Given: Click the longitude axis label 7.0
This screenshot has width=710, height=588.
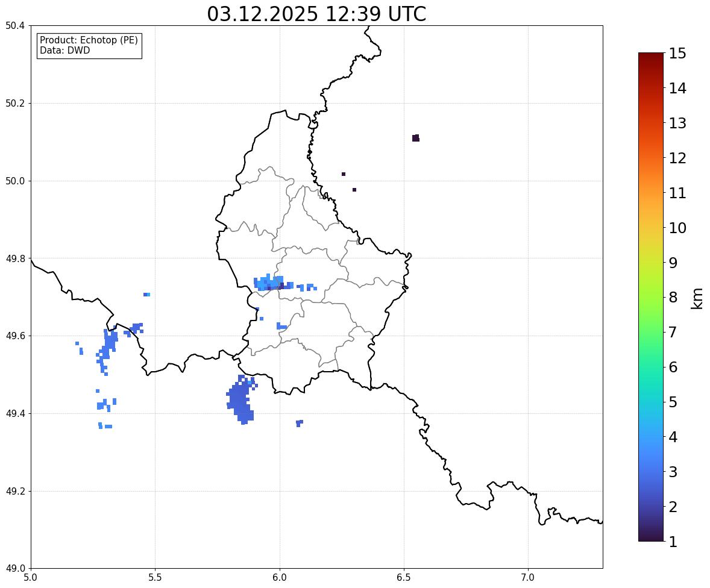Looking at the screenshot, I should tap(529, 578).
